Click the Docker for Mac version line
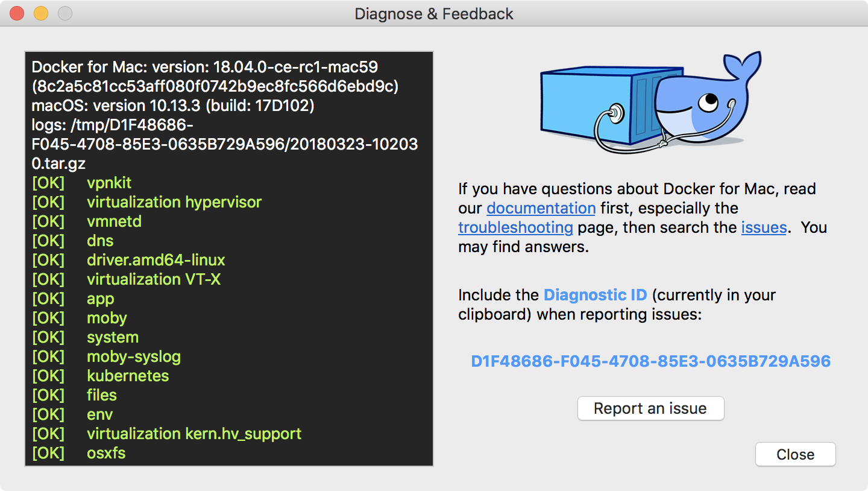The height and width of the screenshot is (491, 868). pos(205,67)
